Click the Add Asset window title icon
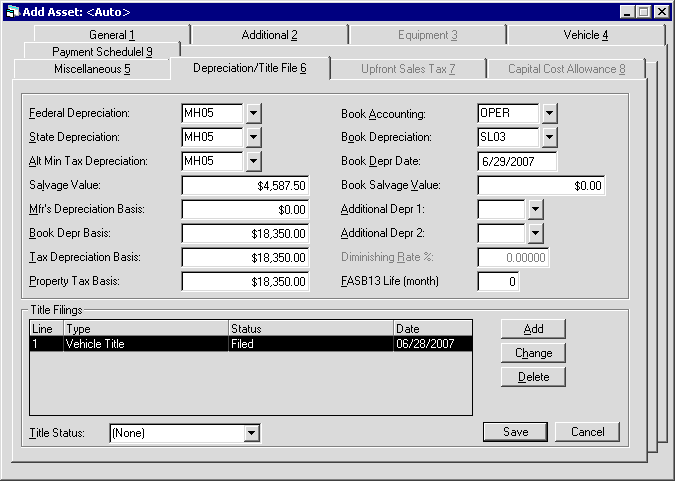 (13, 12)
